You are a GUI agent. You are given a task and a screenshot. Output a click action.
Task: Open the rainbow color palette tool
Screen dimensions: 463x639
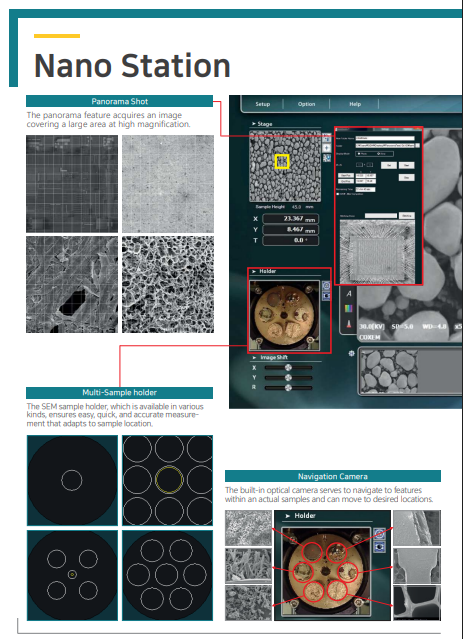[348, 308]
